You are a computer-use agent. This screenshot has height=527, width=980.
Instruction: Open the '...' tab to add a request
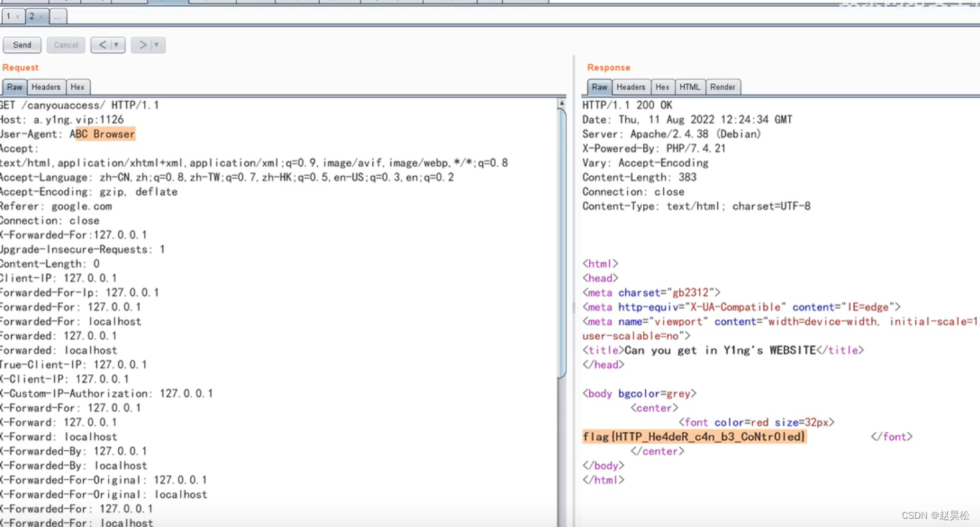tap(58, 16)
